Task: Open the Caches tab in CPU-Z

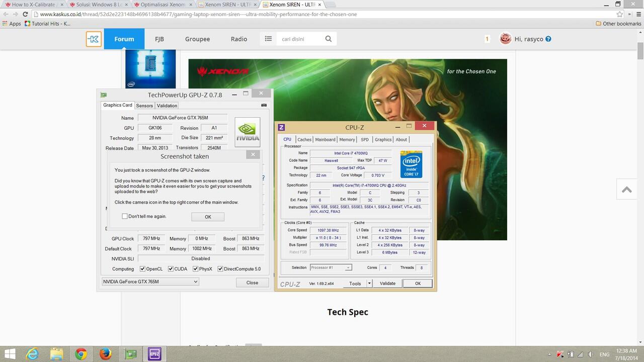Action: (304, 140)
